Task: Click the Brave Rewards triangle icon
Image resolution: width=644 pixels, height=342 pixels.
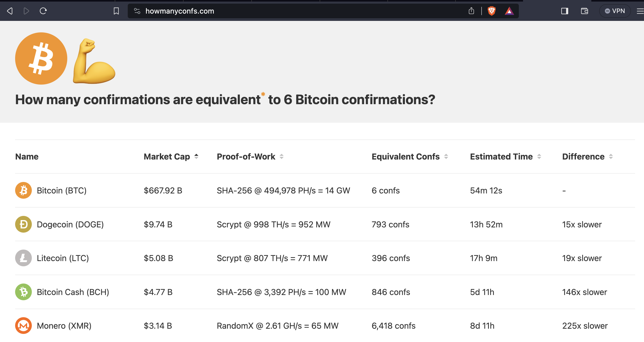Action: pos(509,11)
